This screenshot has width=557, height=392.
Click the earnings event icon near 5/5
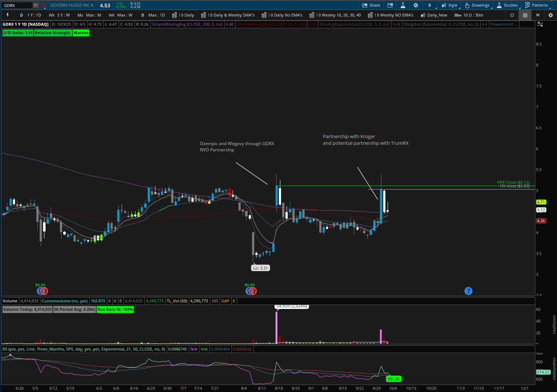[42, 291]
